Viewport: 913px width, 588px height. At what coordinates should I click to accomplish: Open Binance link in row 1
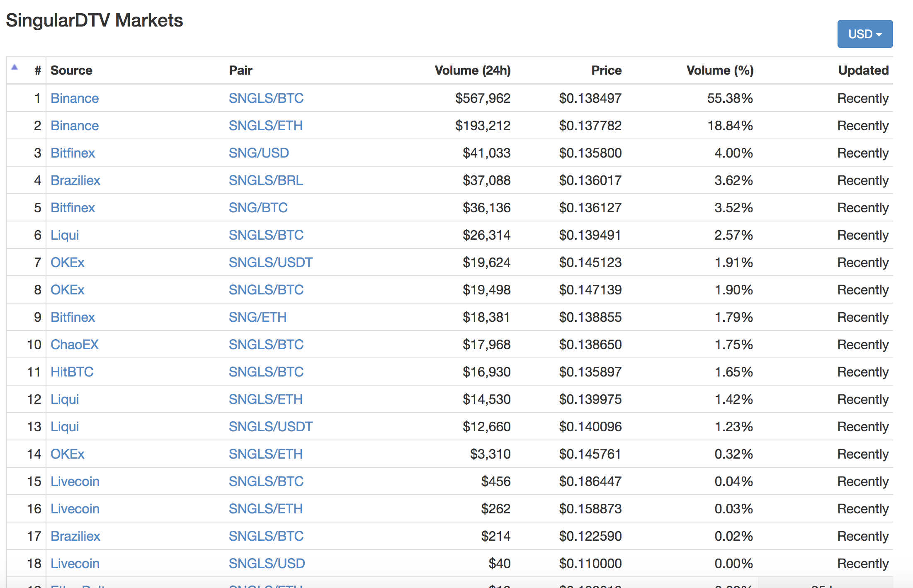pyautogui.click(x=75, y=98)
